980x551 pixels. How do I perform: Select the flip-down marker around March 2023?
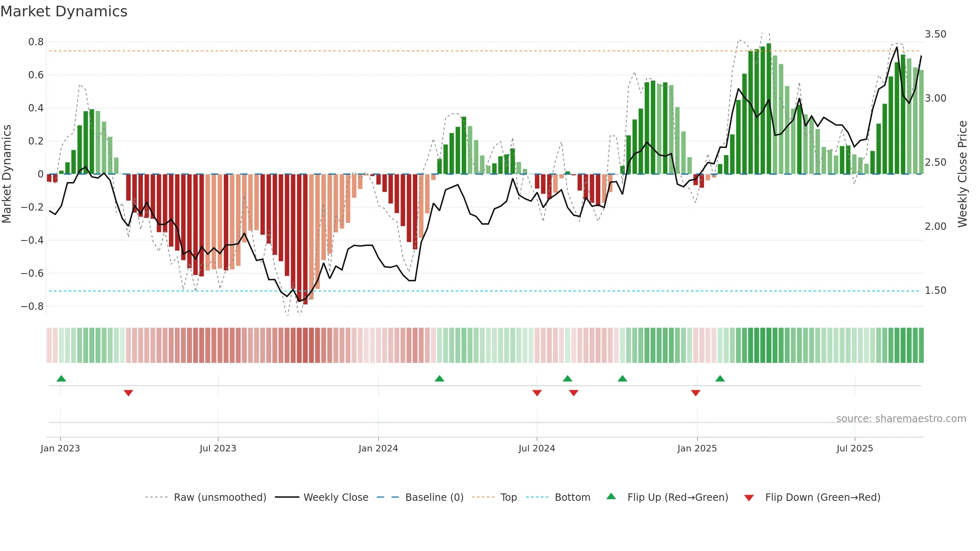point(128,393)
